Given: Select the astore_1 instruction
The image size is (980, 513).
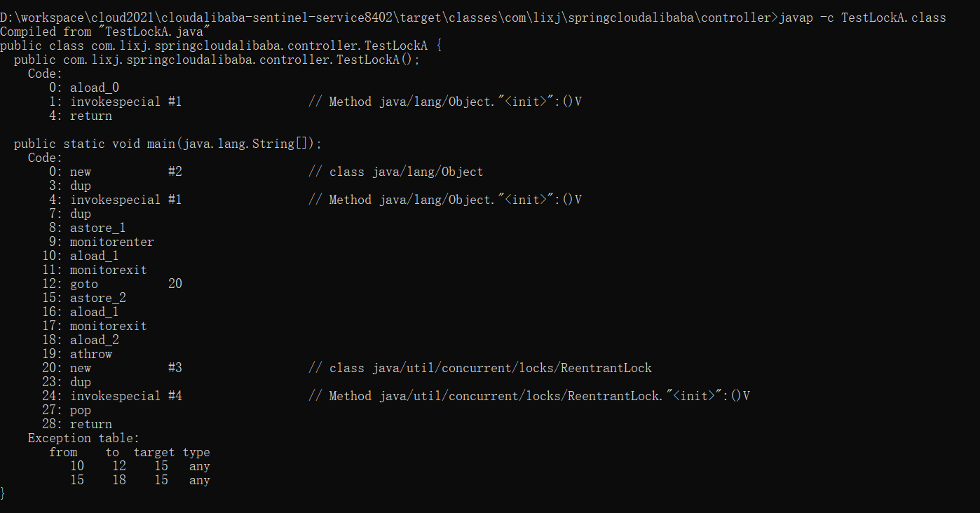Looking at the screenshot, I should 97,228.
